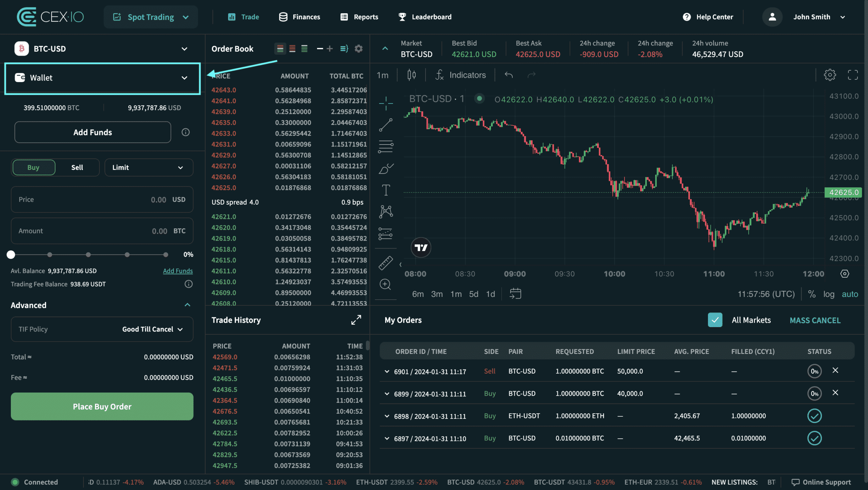Open the Reports menu
Viewport: 868px width, 490px height.
coord(359,17)
